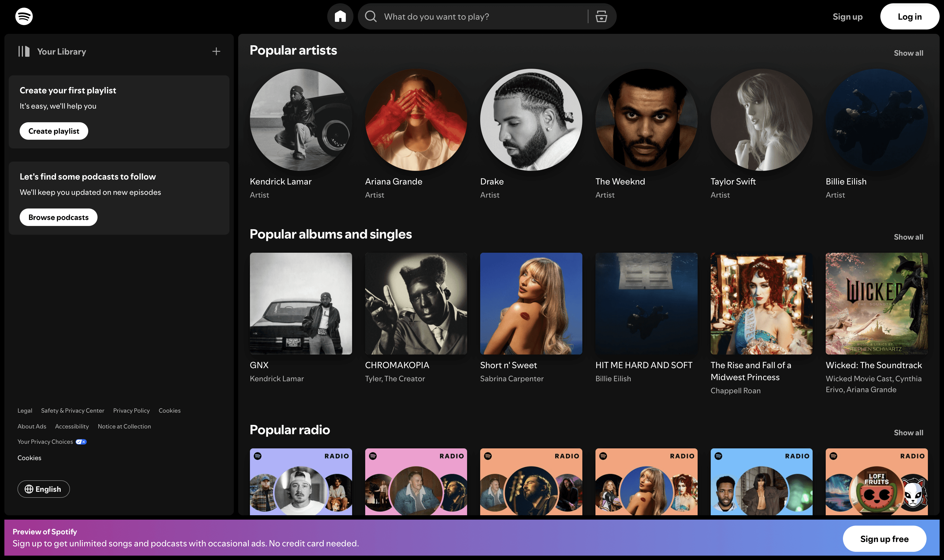This screenshot has width=944, height=560.
Task: Click the Create playlist button
Action: [54, 131]
